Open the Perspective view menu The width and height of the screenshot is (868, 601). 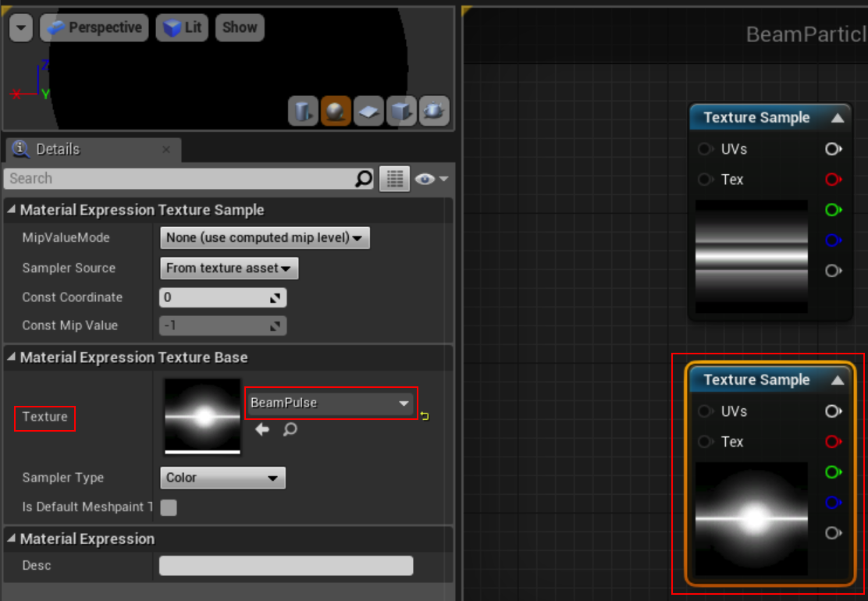[x=94, y=27]
